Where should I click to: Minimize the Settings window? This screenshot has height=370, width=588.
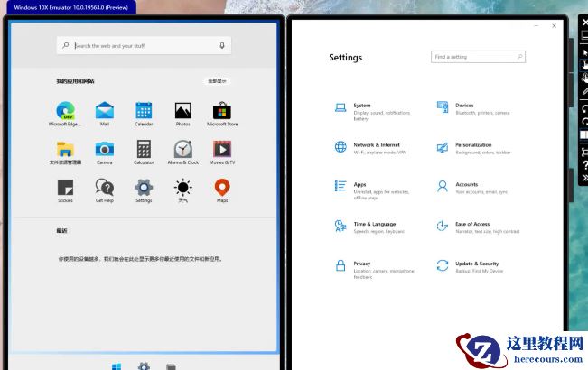(x=537, y=26)
